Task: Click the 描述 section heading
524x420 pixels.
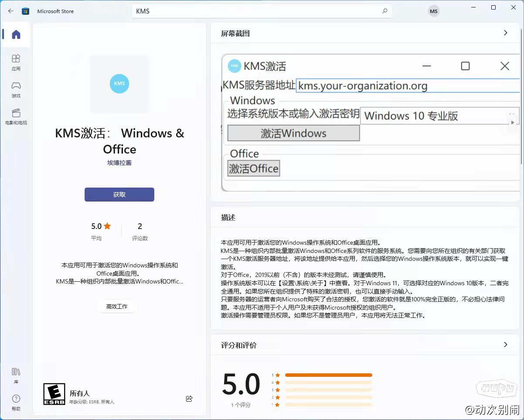Action: (228, 217)
